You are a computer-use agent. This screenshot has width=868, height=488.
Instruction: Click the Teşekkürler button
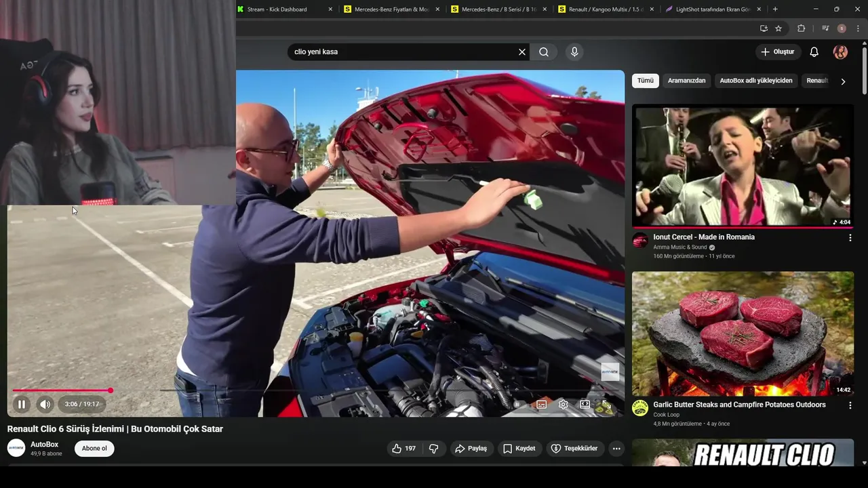574,449
